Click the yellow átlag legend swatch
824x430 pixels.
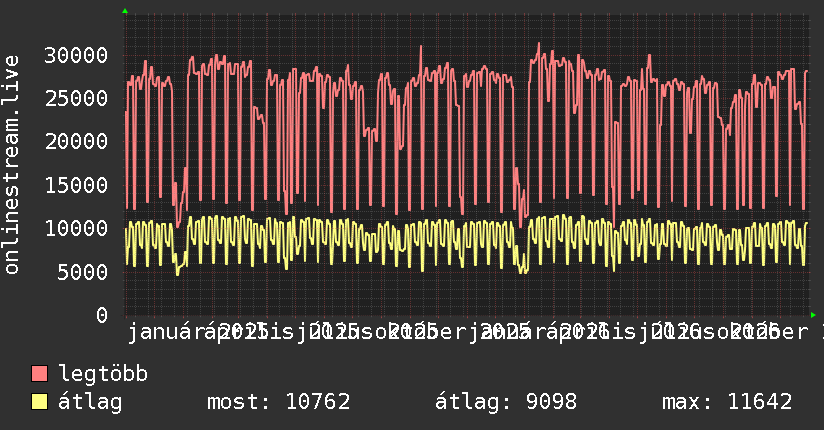pyautogui.click(x=39, y=402)
